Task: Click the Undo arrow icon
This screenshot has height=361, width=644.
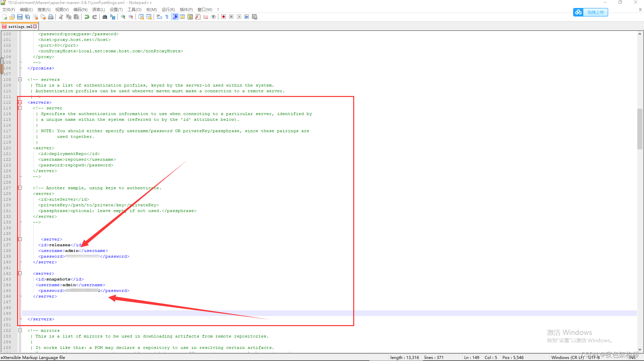Action: (87, 17)
